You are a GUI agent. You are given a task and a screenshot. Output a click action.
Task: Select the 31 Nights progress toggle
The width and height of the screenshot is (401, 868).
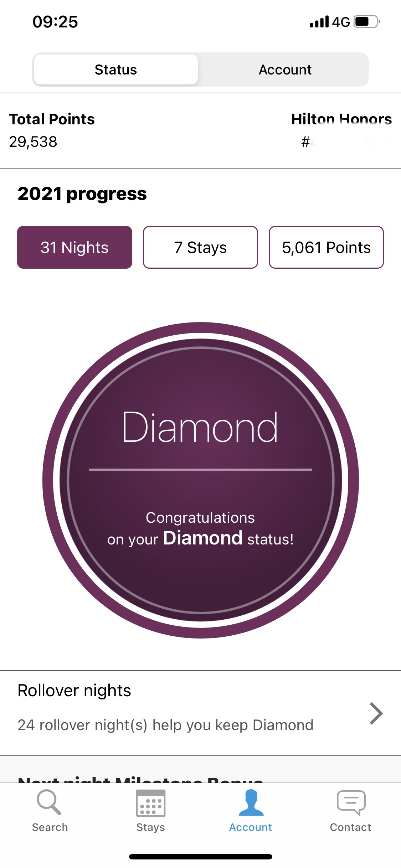(74, 247)
